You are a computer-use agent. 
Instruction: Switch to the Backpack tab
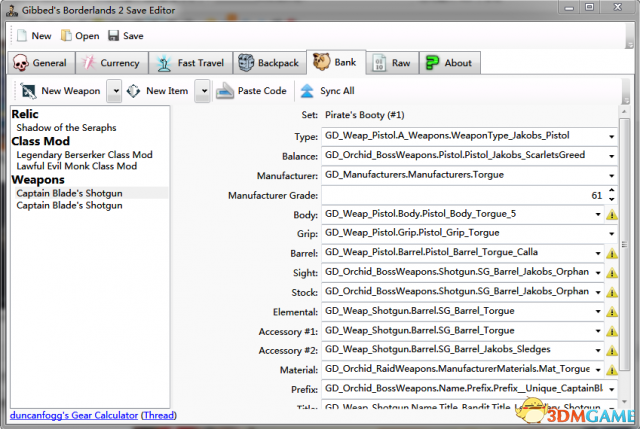click(269, 63)
